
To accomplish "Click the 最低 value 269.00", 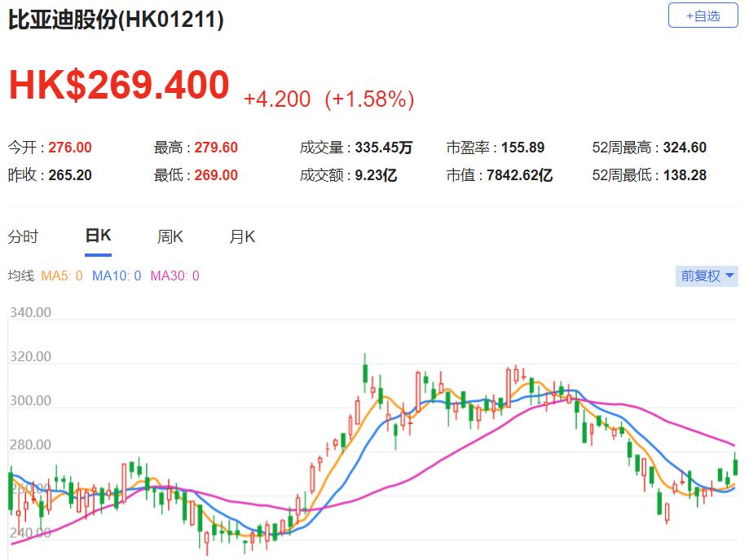I will [x=216, y=175].
